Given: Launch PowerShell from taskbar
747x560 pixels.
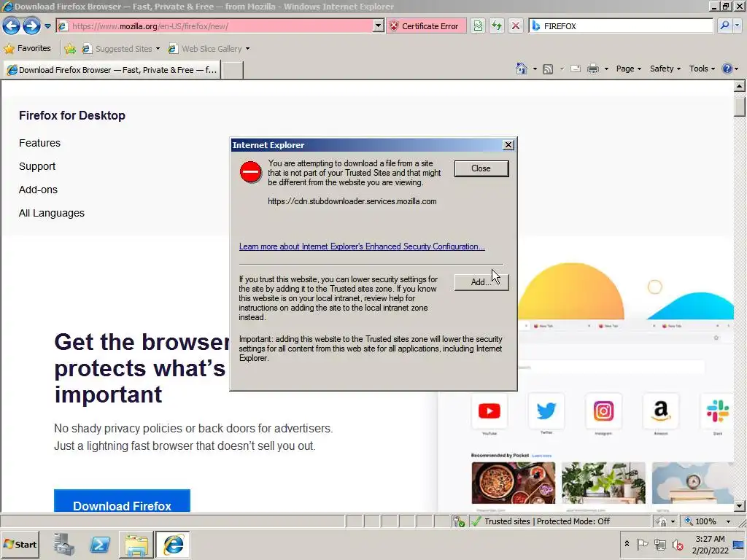Looking at the screenshot, I should [100, 544].
